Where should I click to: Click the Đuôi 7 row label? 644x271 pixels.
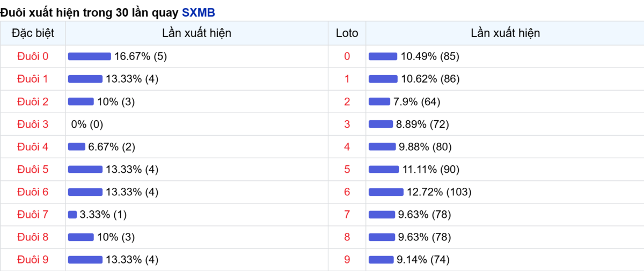click(33, 215)
